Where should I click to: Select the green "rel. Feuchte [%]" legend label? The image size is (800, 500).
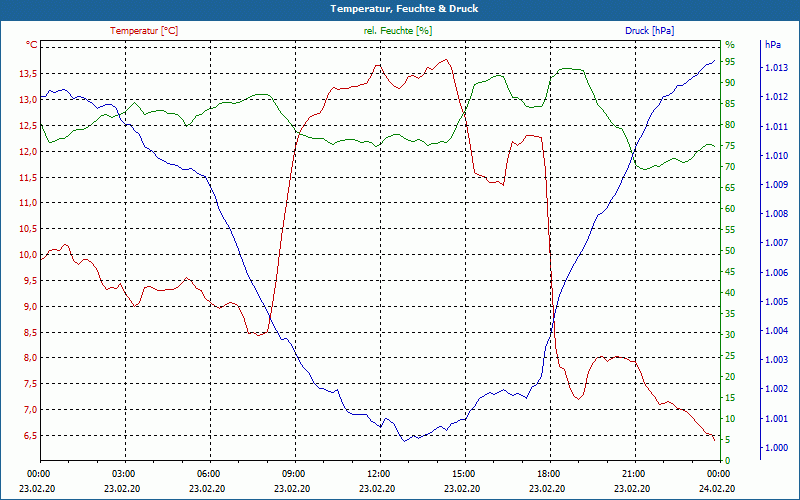point(397,31)
